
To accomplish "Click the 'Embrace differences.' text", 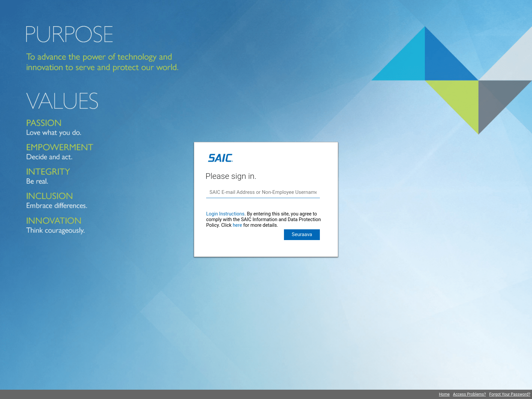I will click(57, 206).
